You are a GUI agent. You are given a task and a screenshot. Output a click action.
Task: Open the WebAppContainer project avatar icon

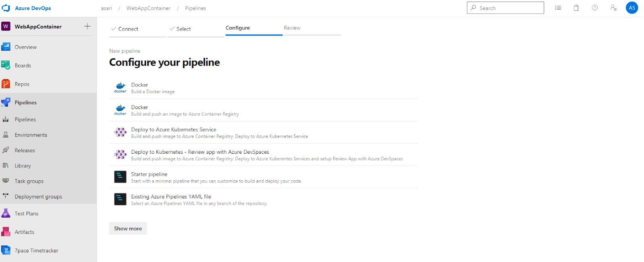(x=6, y=27)
